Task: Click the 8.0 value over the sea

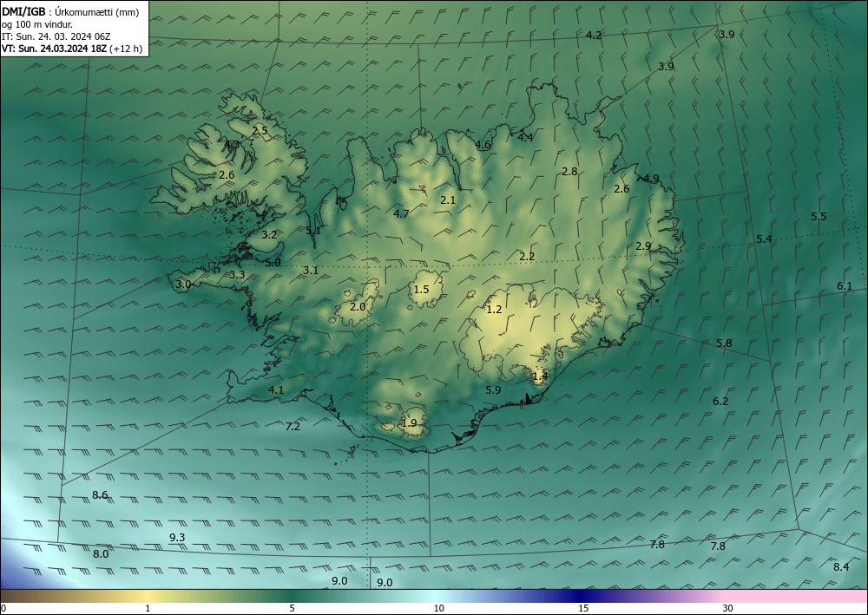Action: click(x=100, y=554)
